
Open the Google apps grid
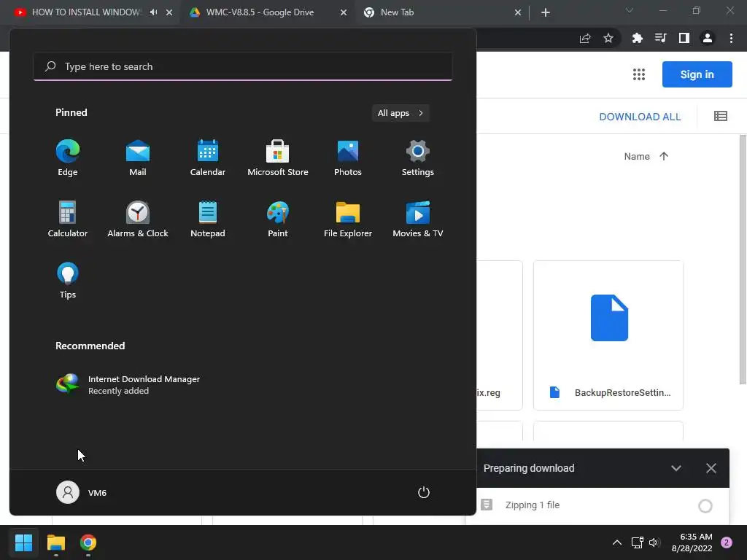point(639,74)
